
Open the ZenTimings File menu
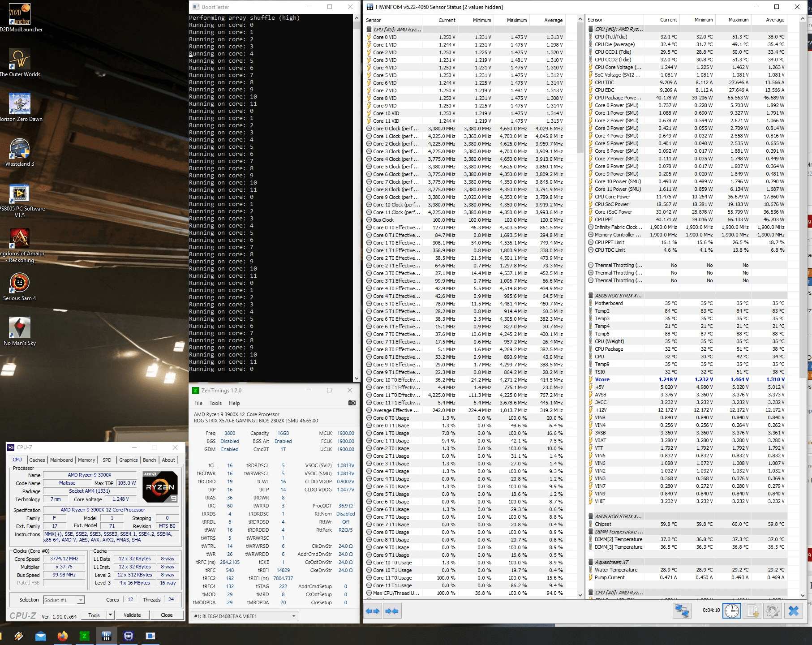point(198,403)
